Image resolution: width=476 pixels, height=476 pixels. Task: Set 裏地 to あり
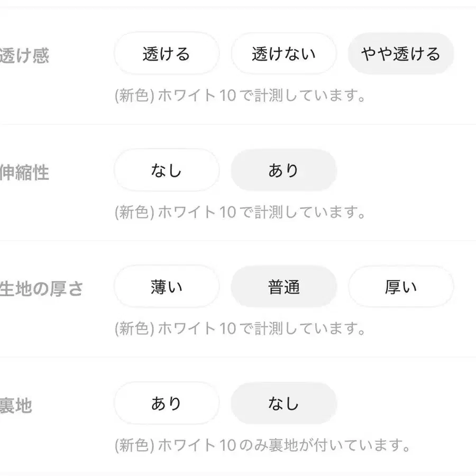(166, 404)
